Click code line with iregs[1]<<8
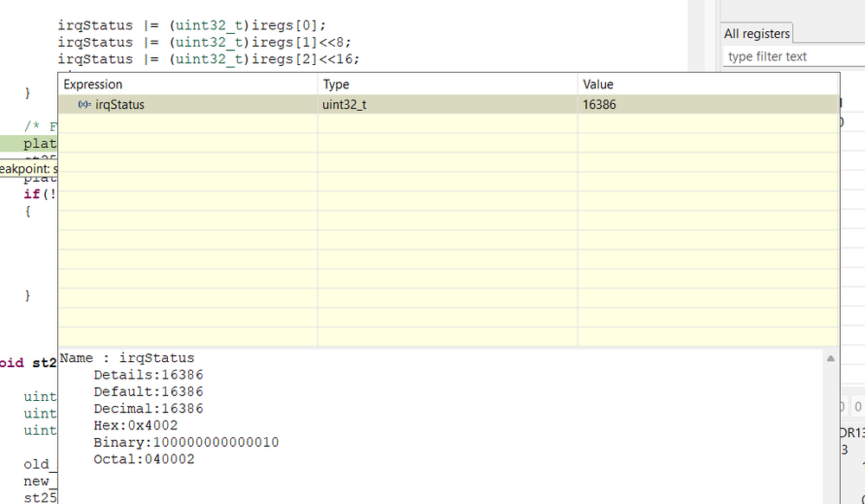Image resolution: width=865 pixels, height=504 pixels. (x=204, y=42)
